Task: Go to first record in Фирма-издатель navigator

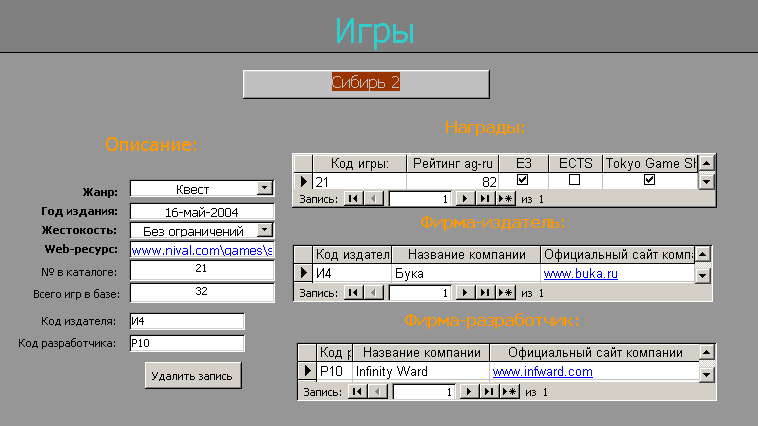Action: pyautogui.click(x=353, y=293)
